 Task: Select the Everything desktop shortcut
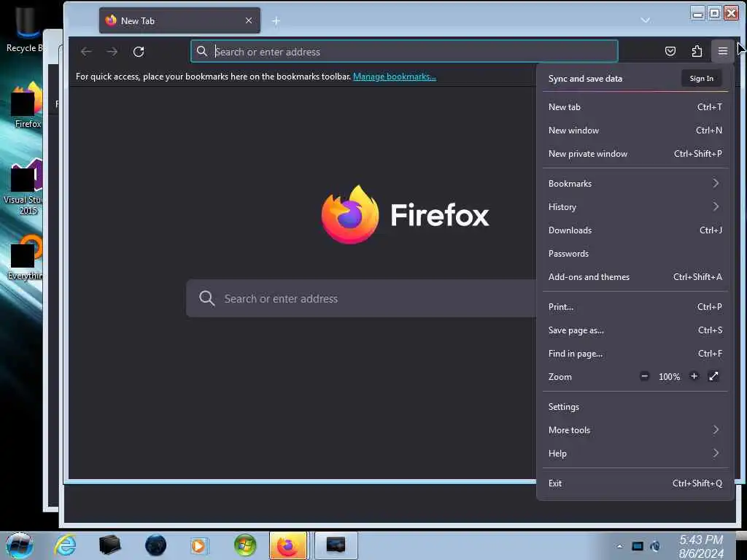(x=25, y=257)
